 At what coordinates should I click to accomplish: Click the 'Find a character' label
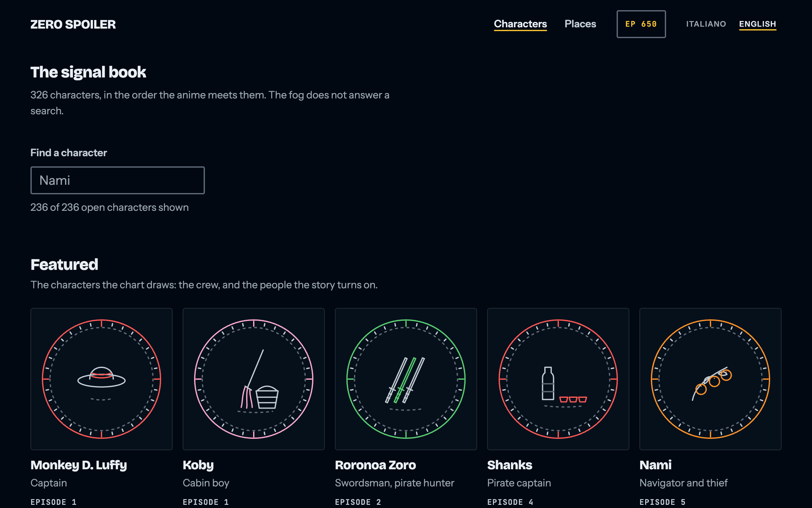69,152
